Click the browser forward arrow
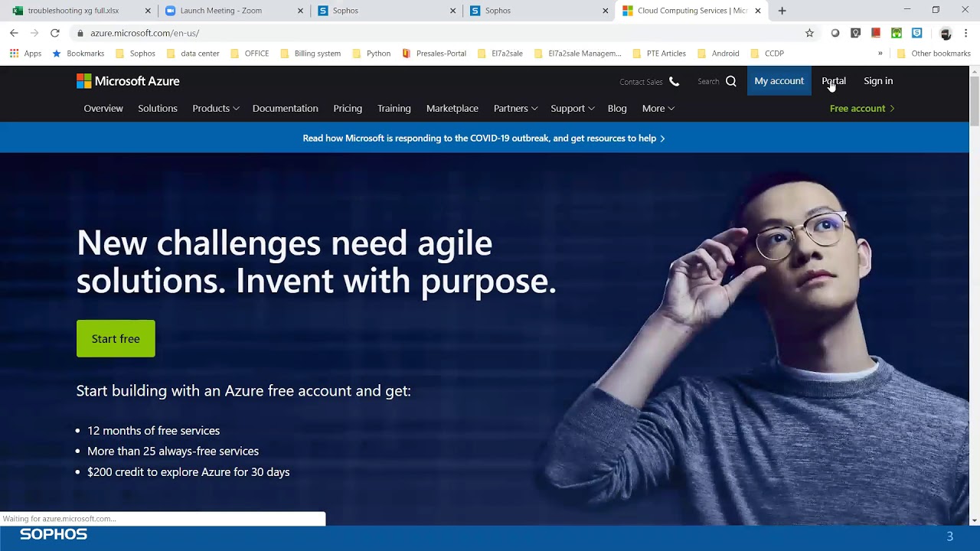The width and height of the screenshot is (980, 551). [x=34, y=33]
